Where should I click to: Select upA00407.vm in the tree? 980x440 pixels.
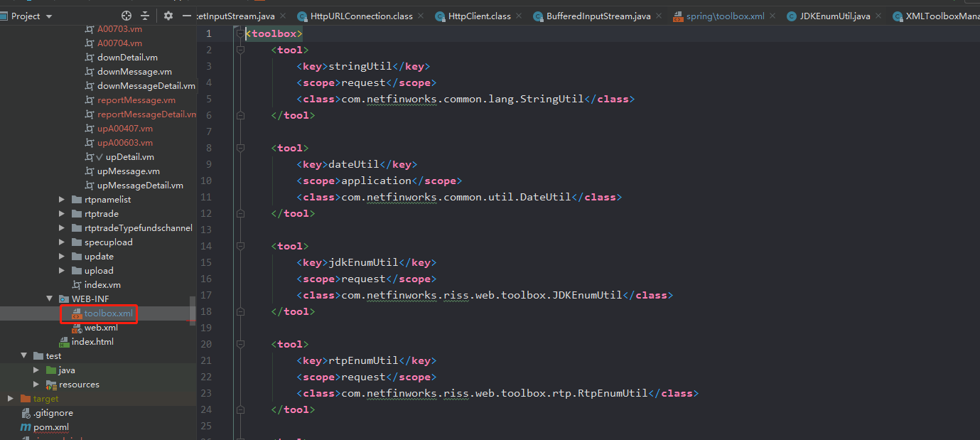[125, 129]
